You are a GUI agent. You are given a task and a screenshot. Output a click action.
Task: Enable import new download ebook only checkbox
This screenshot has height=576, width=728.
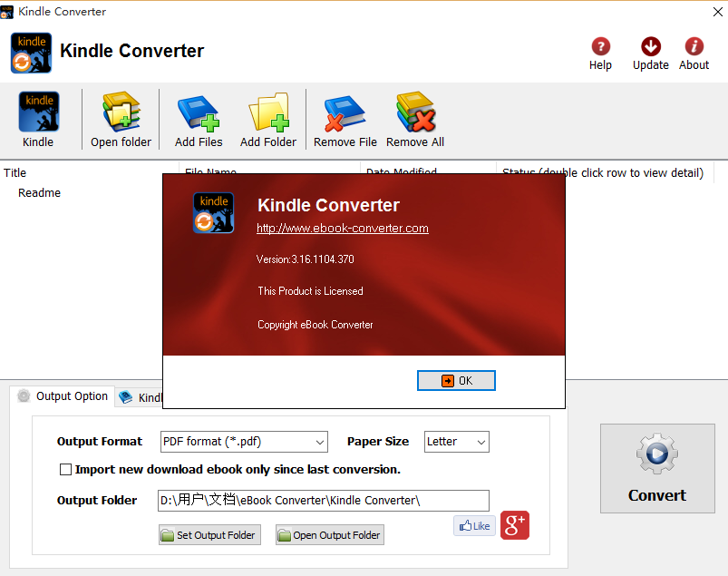[x=65, y=470]
